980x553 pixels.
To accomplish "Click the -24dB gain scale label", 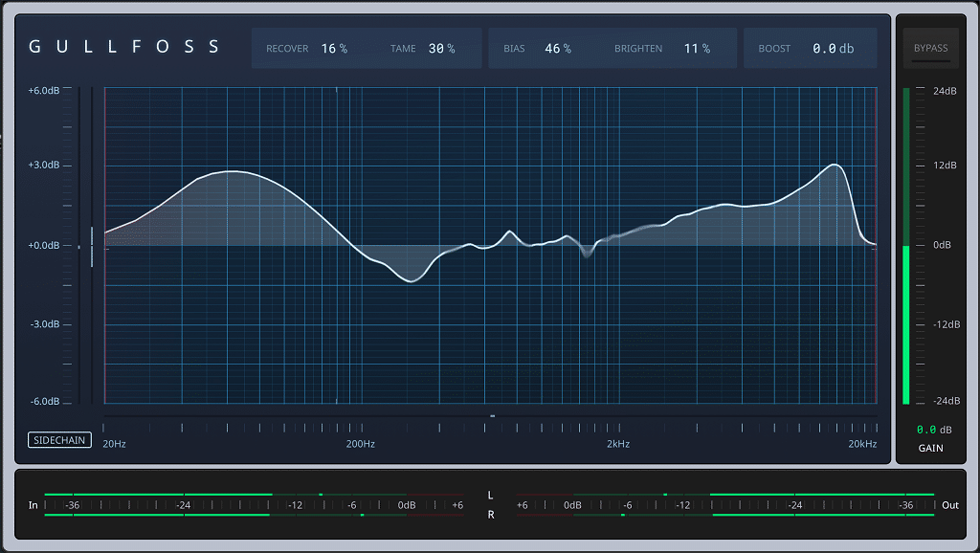I will [x=947, y=401].
